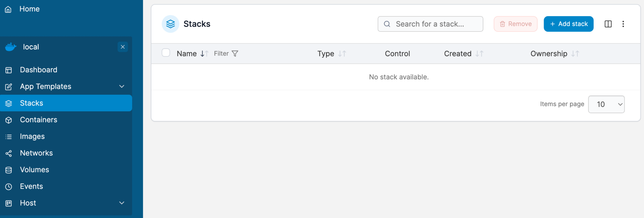Go to Networks in the sidebar
Image resolution: width=644 pixels, height=218 pixels.
(x=36, y=153)
